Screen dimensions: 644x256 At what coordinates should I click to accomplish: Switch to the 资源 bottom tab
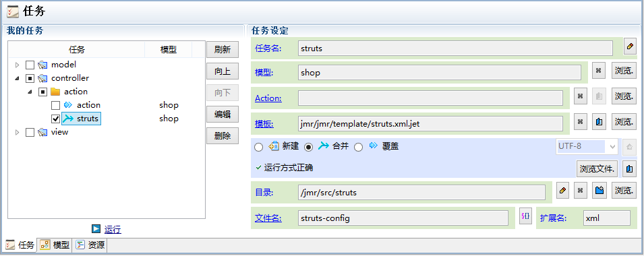click(x=90, y=245)
